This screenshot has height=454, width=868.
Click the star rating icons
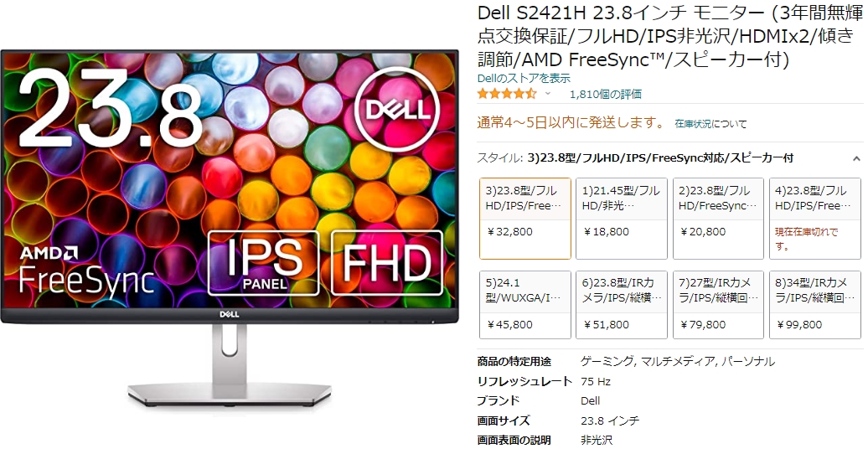(507, 94)
